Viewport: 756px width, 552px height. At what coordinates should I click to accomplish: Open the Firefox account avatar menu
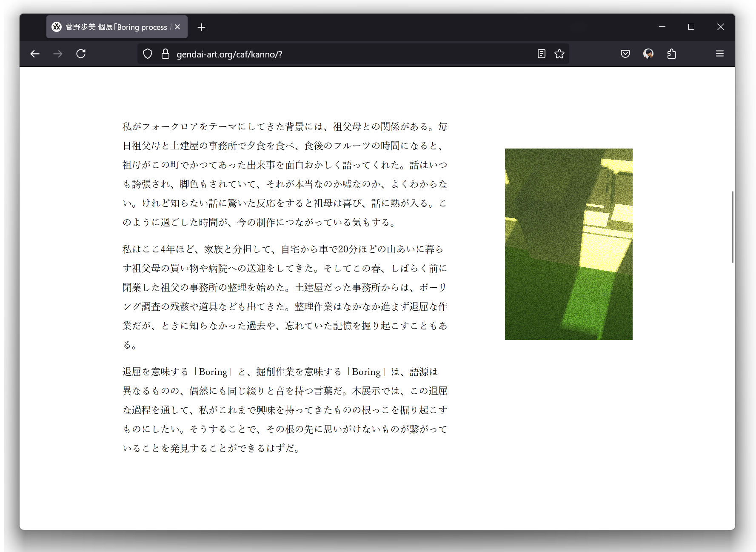[648, 54]
